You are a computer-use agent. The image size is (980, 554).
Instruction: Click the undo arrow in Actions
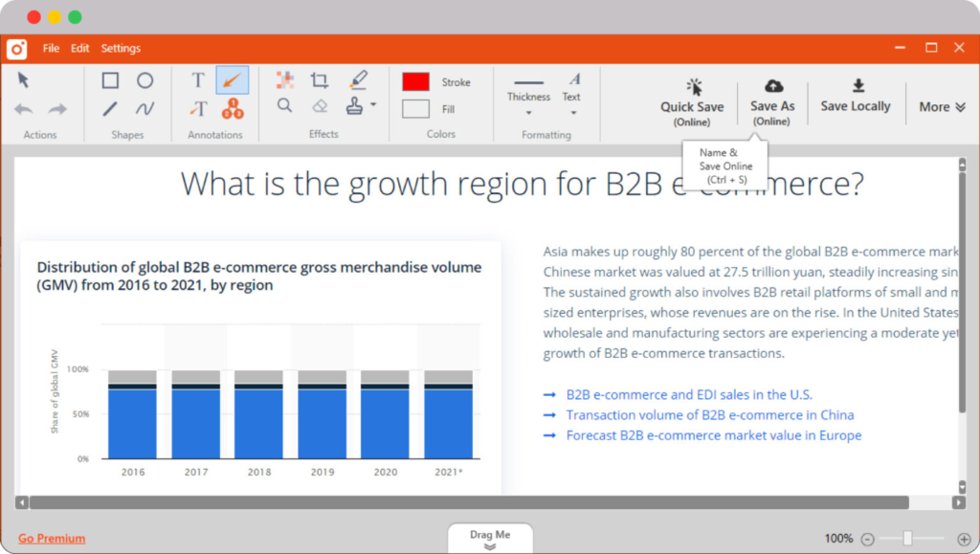coord(24,109)
